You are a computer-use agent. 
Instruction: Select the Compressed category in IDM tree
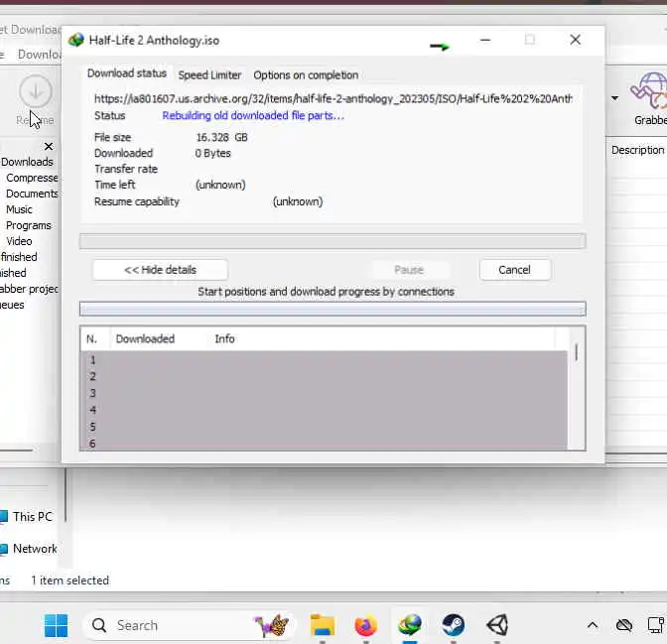(32, 178)
